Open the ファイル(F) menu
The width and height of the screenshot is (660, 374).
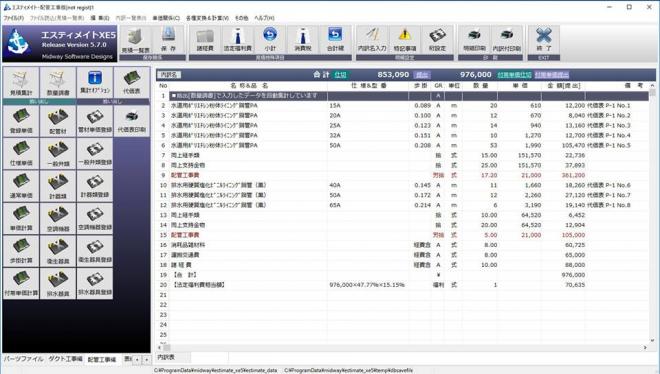point(14,18)
